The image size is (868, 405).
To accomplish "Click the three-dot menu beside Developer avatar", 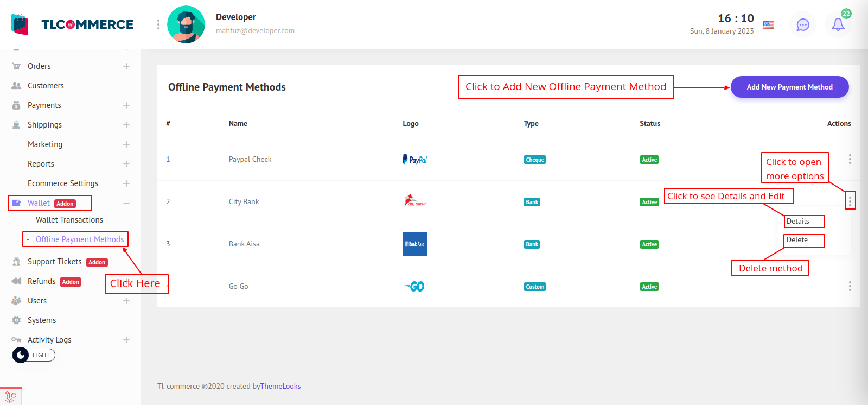I will (158, 24).
